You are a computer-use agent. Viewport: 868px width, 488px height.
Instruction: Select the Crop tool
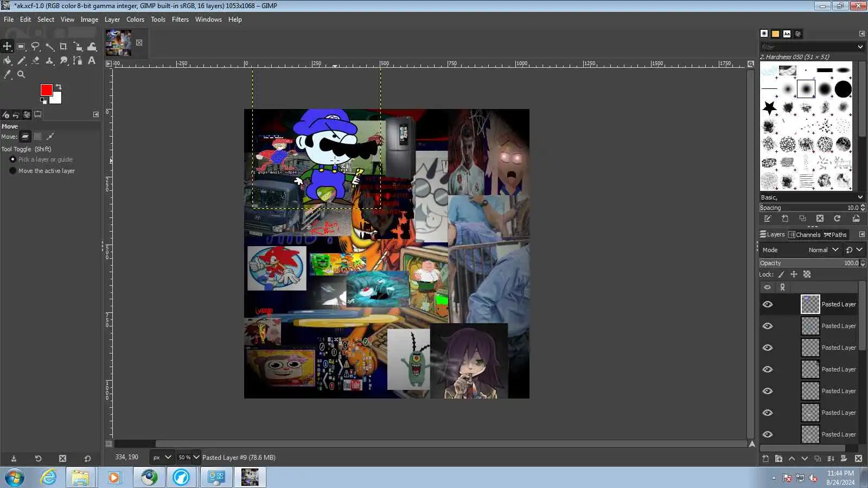click(63, 47)
